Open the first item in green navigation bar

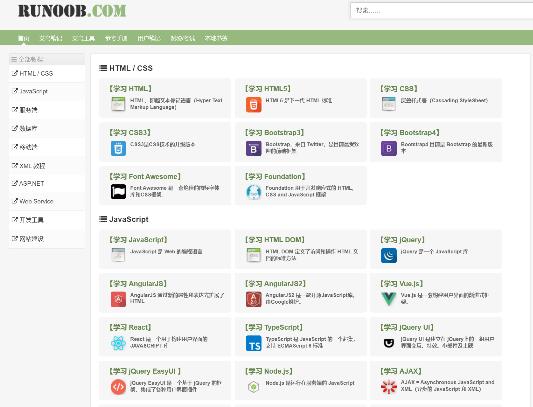[x=23, y=38]
